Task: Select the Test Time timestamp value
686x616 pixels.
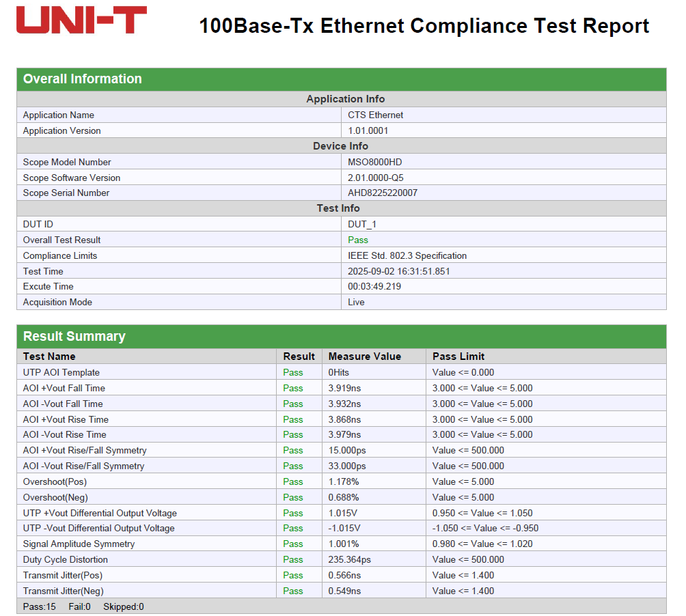Action: [399, 271]
